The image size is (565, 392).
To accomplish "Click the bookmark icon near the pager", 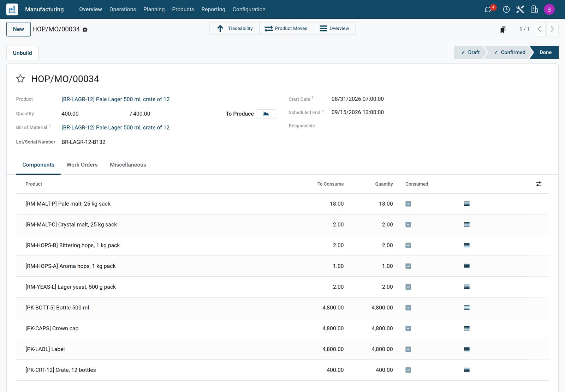I will (503, 29).
